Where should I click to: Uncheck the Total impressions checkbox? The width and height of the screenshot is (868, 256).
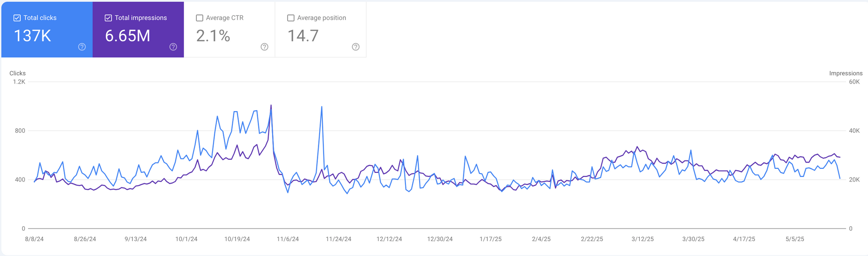[x=108, y=18]
